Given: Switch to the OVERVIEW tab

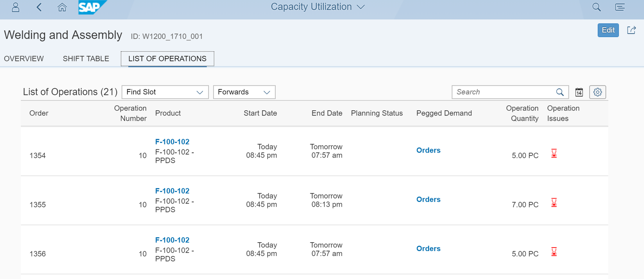Looking at the screenshot, I should coord(24,59).
